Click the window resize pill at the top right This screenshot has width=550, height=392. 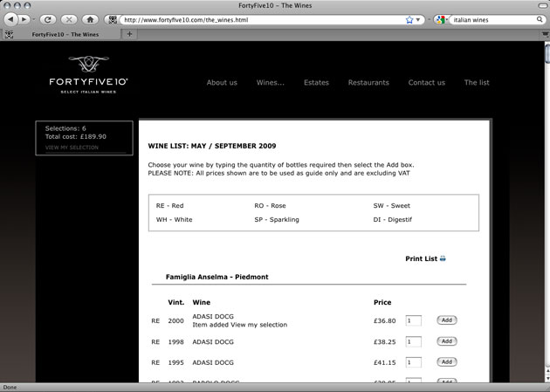tap(543, 5)
